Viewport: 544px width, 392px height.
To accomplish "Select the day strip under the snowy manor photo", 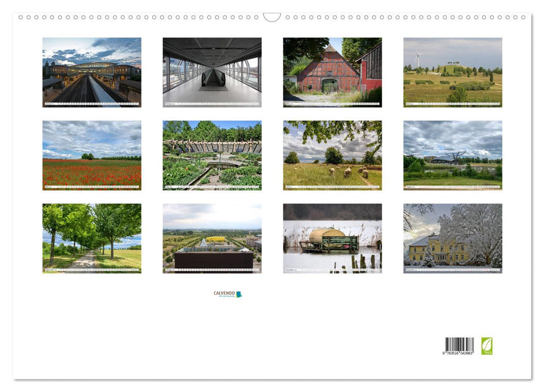I will pyautogui.click(x=452, y=269).
